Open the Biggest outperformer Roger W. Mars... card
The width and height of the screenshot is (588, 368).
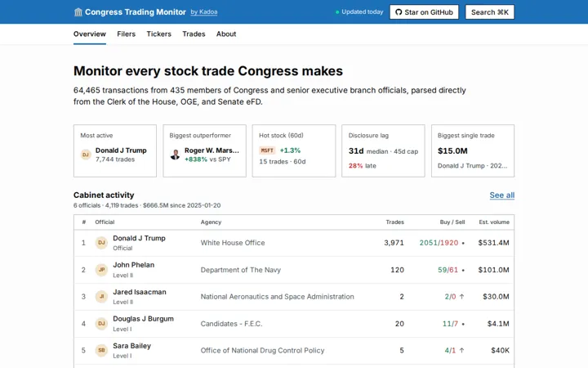pos(204,150)
